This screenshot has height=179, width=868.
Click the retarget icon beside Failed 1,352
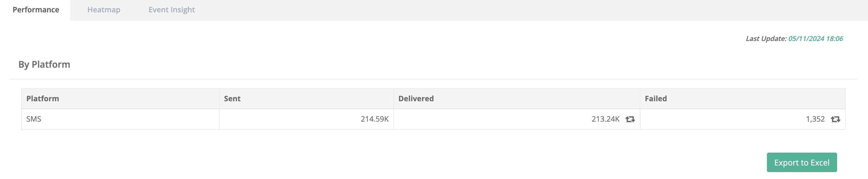click(835, 119)
